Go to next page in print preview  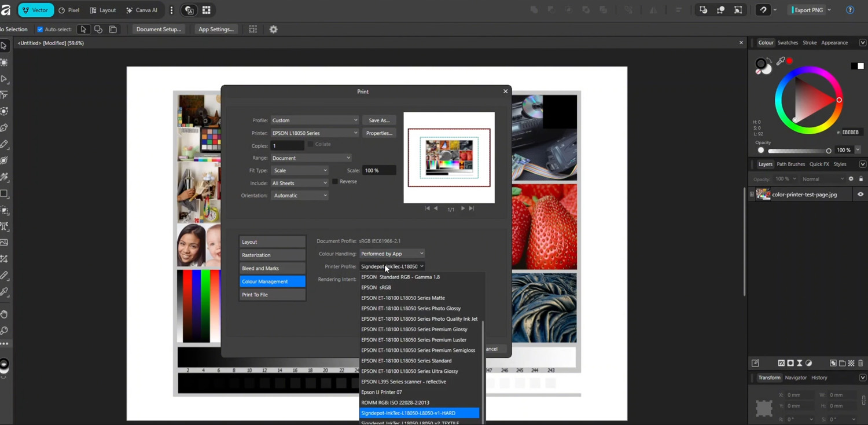(462, 208)
